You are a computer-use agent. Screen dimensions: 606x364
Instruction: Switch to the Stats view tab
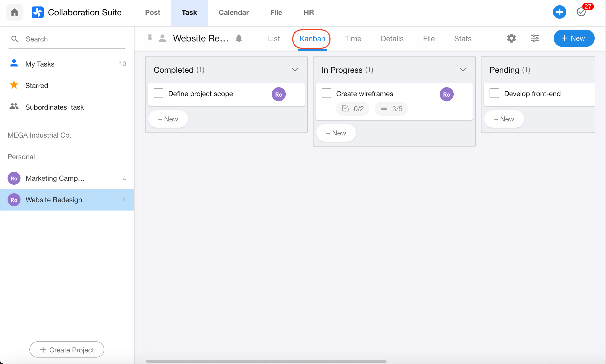[x=463, y=38]
